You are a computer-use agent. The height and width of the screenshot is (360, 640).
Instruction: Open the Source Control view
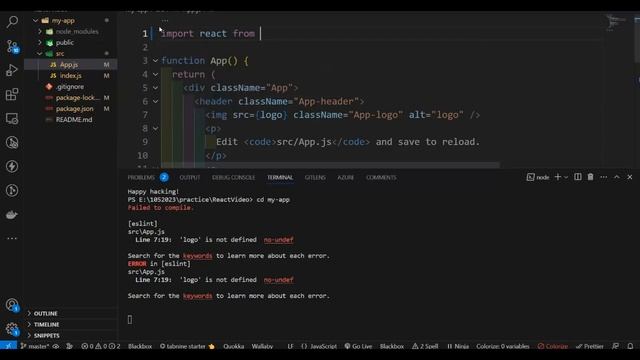[12, 46]
